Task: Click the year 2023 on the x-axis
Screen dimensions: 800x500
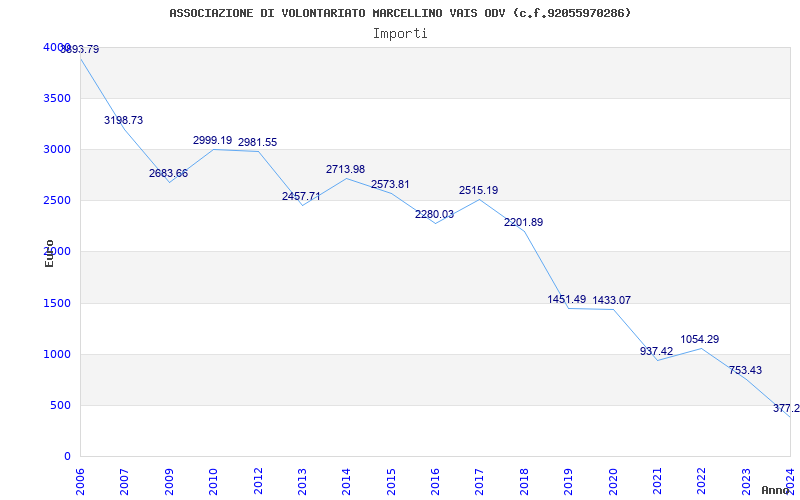Action: (x=746, y=481)
